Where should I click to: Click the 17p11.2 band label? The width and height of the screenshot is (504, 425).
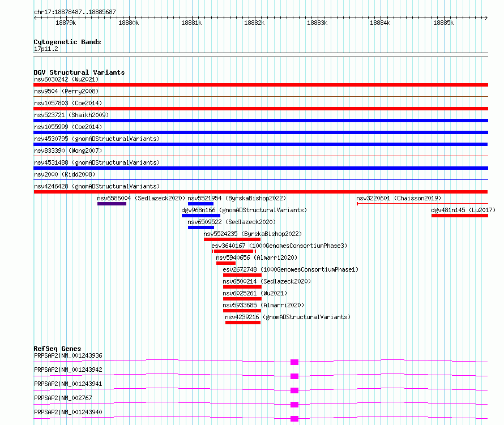click(46, 49)
